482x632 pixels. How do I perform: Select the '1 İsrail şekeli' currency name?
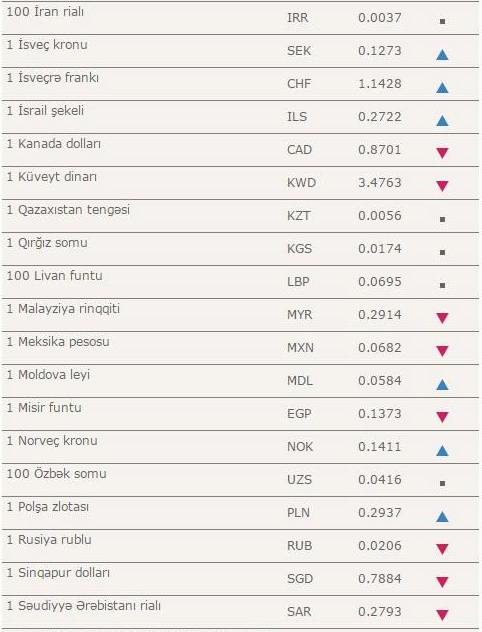click(45, 111)
